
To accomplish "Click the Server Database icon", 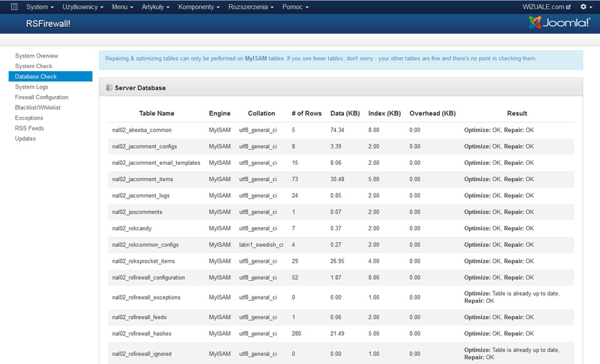I will [109, 87].
